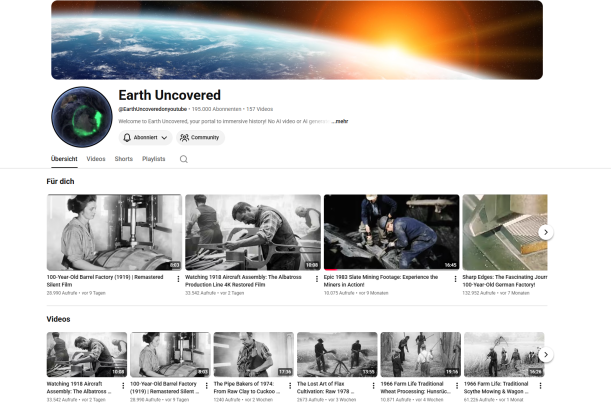Open the Earth Uncovered channel avatar
This screenshot has width=611, height=404.
82,117
